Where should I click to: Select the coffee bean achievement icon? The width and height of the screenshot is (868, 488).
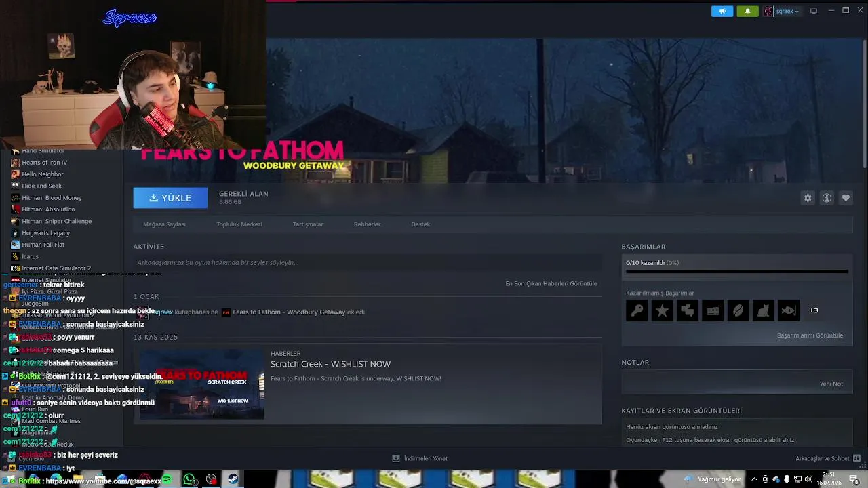738,310
